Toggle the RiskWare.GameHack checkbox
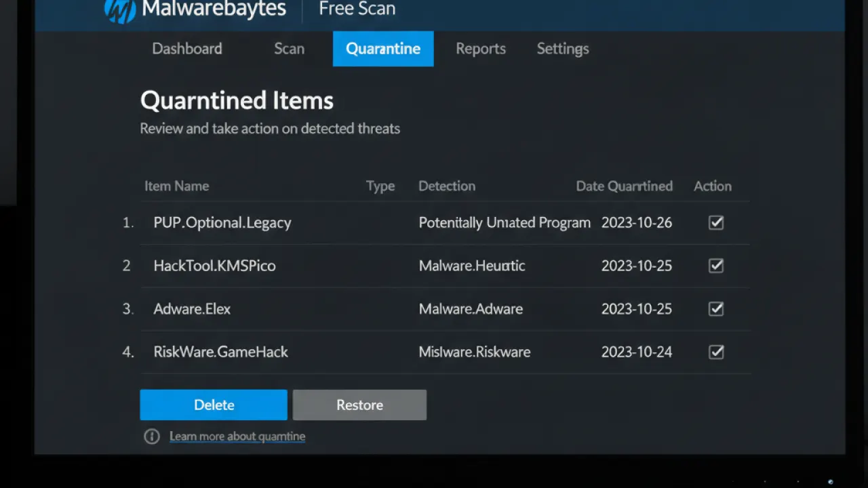Screen dimensions: 868x488 pyautogui.click(x=716, y=352)
